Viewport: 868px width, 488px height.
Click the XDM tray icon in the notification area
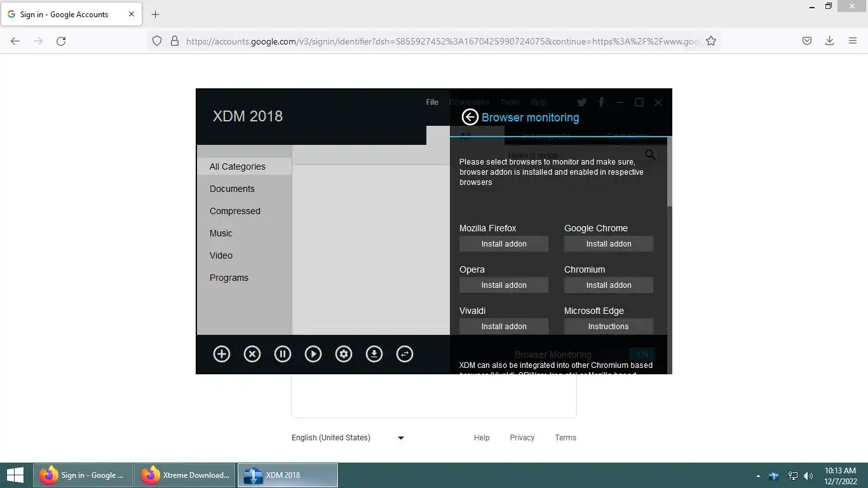point(774,475)
